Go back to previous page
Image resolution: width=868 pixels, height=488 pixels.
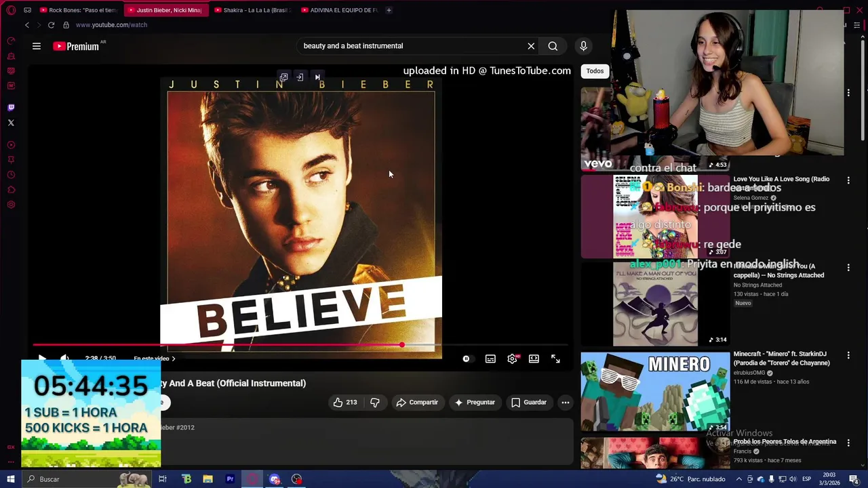pos(27,25)
